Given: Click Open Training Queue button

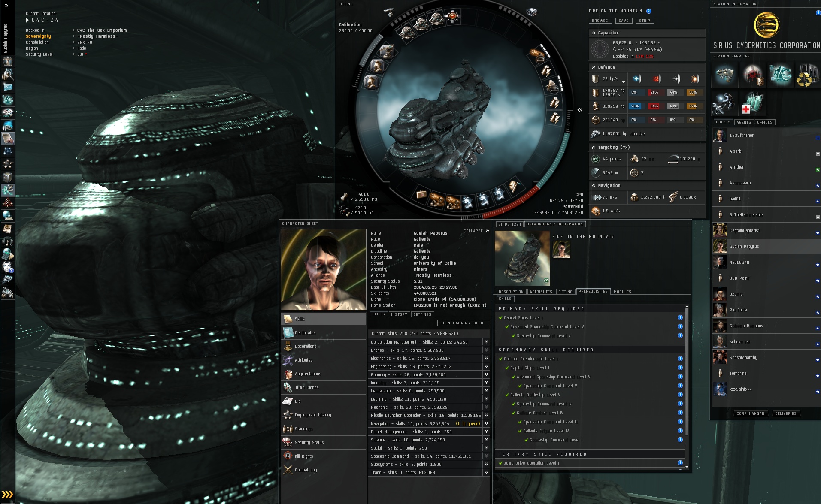Looking at the screenshot, I should tap(462, 323).
